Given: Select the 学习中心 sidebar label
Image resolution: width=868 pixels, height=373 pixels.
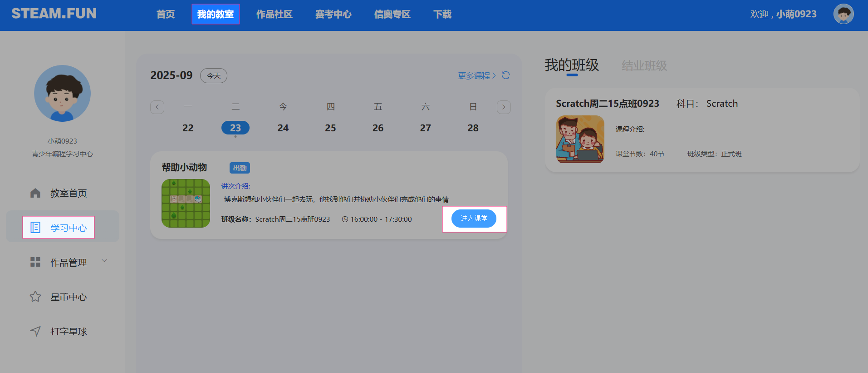Looking at the screenshot, I should (x=69, y=228).
